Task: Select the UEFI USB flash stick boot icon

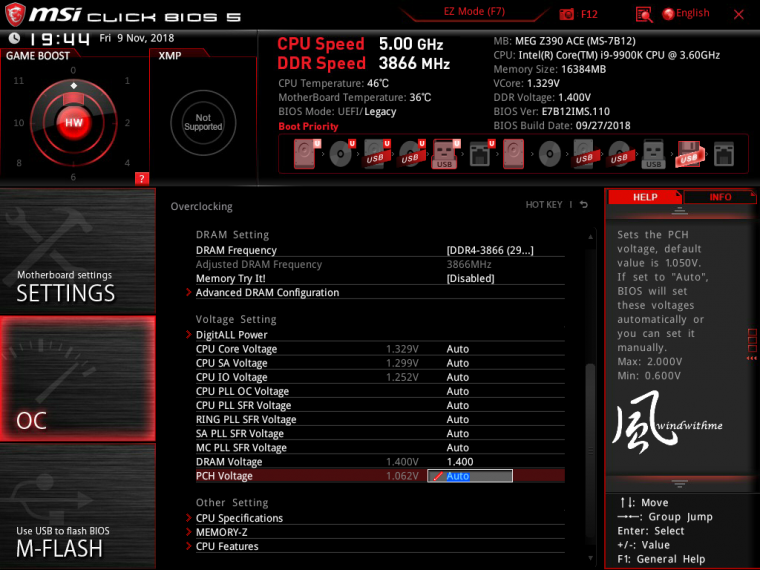Action: 445,154
